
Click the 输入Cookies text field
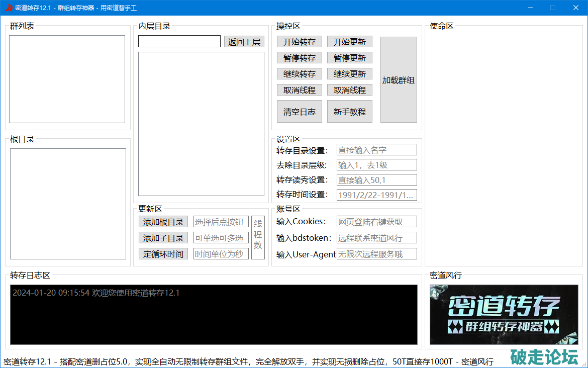coord(376,222)
